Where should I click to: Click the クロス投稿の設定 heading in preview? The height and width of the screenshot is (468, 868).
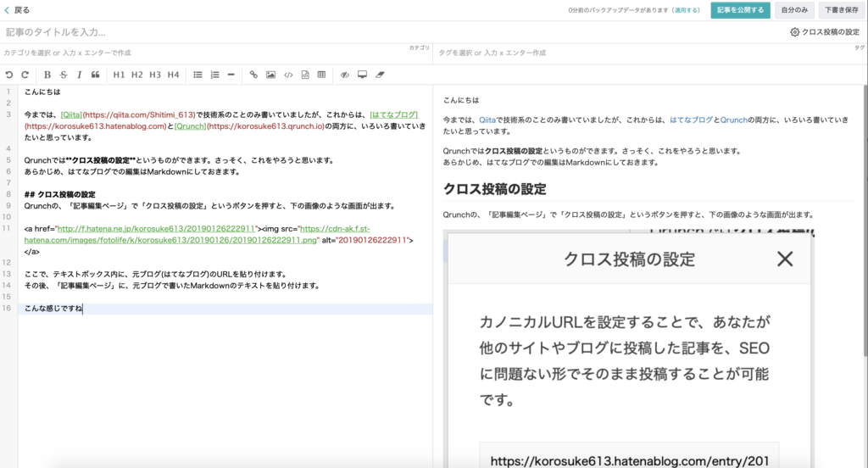(494, 189)
